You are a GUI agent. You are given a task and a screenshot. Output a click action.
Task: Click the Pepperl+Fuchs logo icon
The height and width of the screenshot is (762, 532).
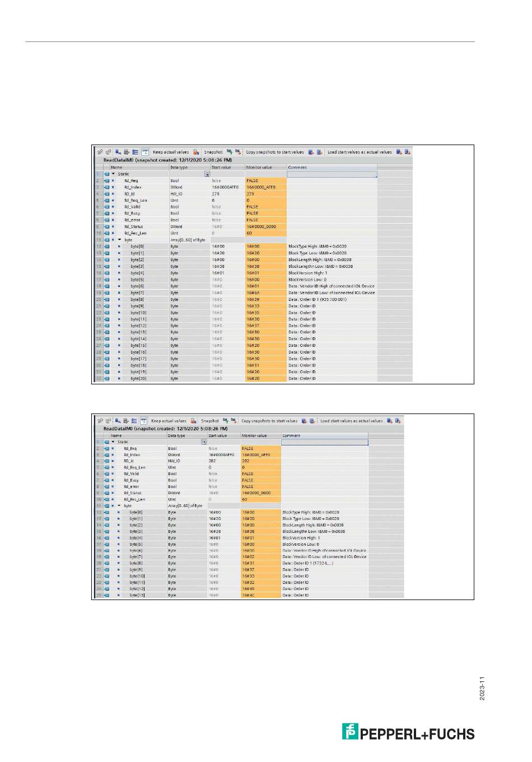[x=350, y=731]
